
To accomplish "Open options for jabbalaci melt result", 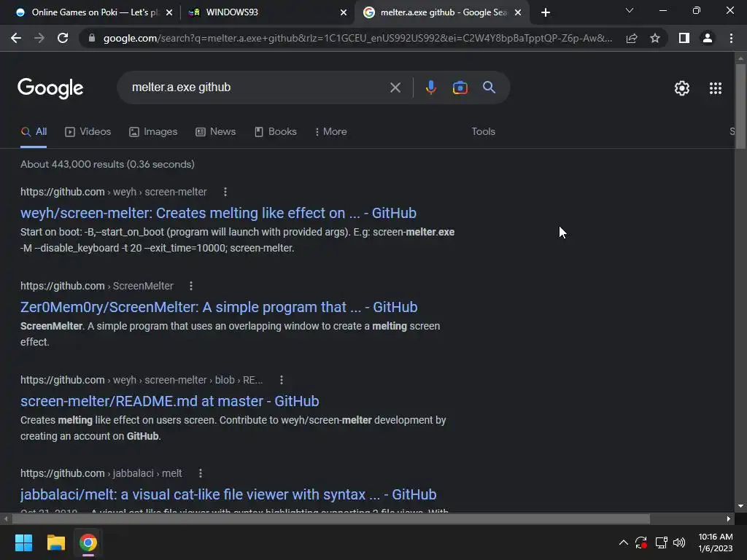I will pos(201,473).
